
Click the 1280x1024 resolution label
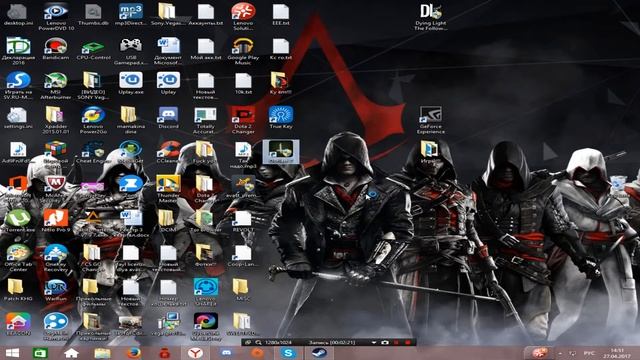coord(278,343)
